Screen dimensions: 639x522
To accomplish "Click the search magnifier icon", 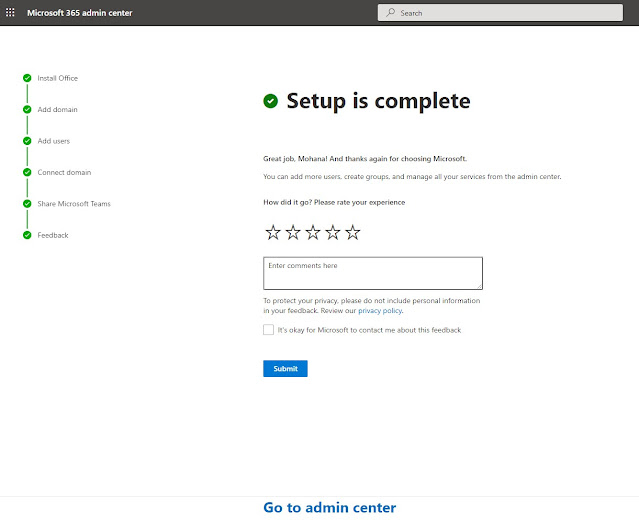I will pos(390,12).
